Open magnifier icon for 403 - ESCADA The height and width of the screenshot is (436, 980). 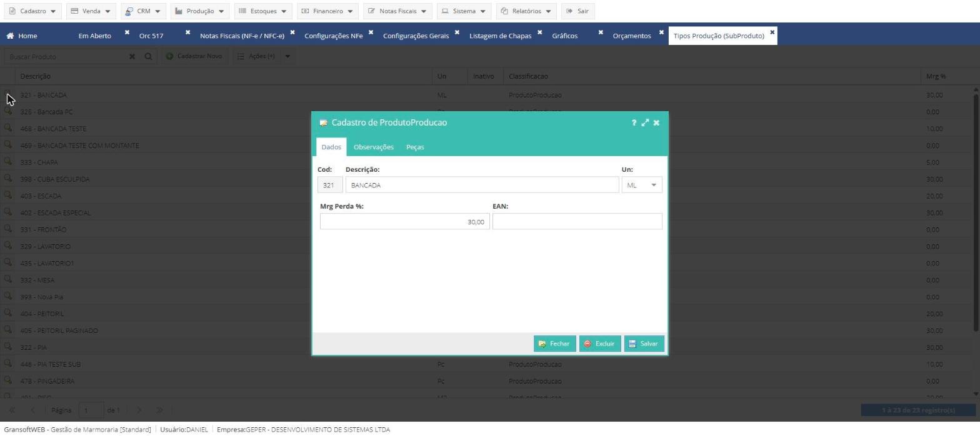click(x=8, y=195)
